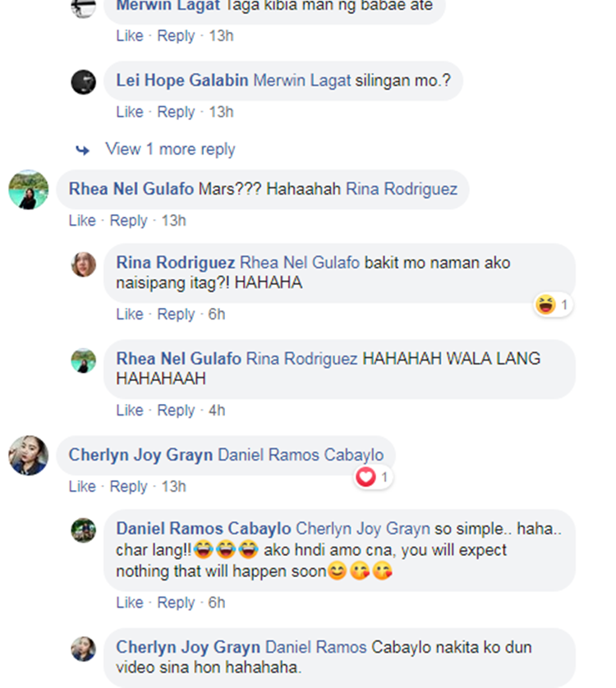This screenshot has width=616, height=688.
Task: Open Cherlyn Joy Grayn's large profile picture
Action: 29,456
